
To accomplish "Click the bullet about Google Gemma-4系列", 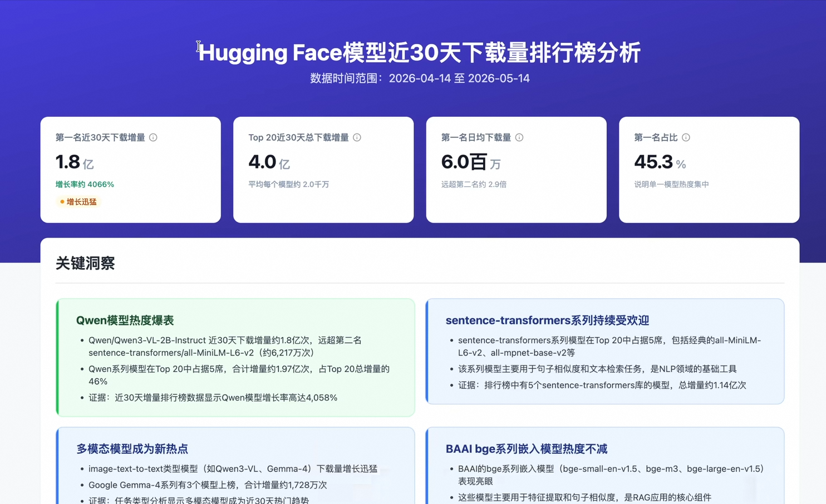I will tap(208, 485).
